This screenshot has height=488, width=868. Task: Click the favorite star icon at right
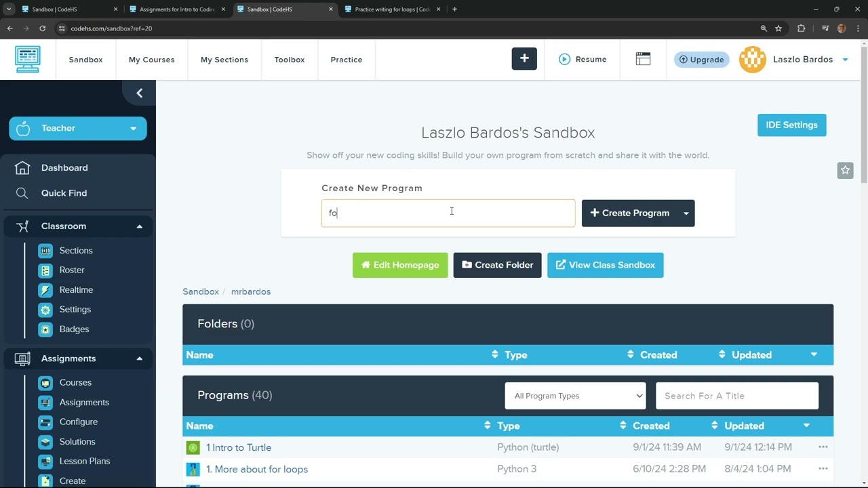tap(845, 170)
